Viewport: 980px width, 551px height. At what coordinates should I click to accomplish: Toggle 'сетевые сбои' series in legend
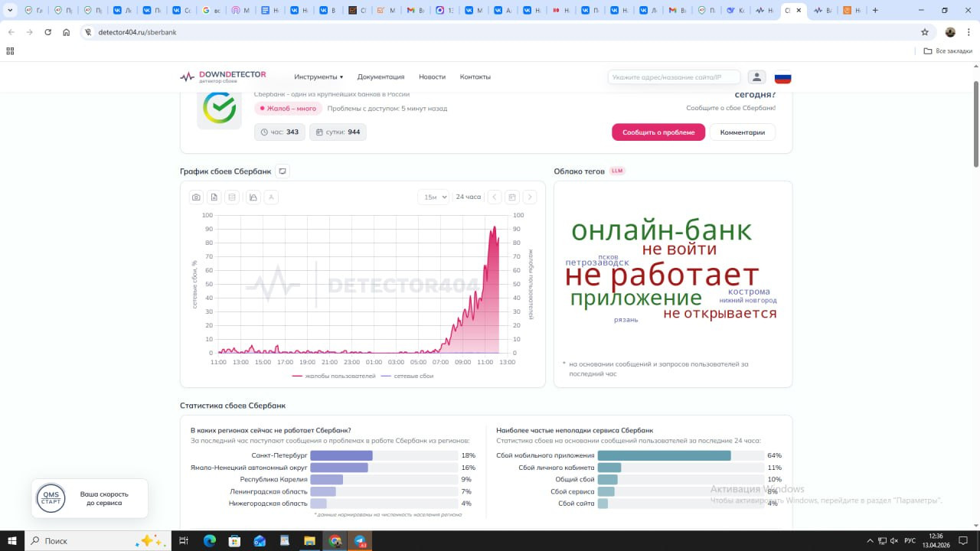coord(407,377)
